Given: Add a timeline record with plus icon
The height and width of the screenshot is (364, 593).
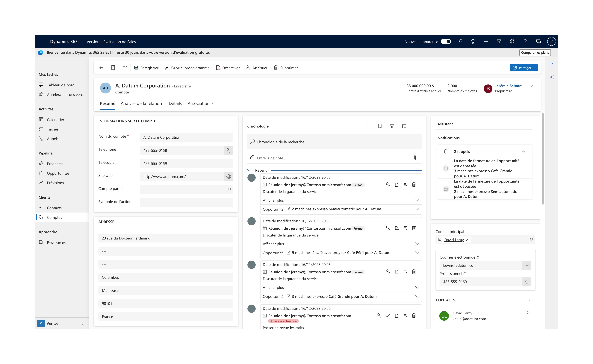Looking at the screenshot, I should pos(368,126).
